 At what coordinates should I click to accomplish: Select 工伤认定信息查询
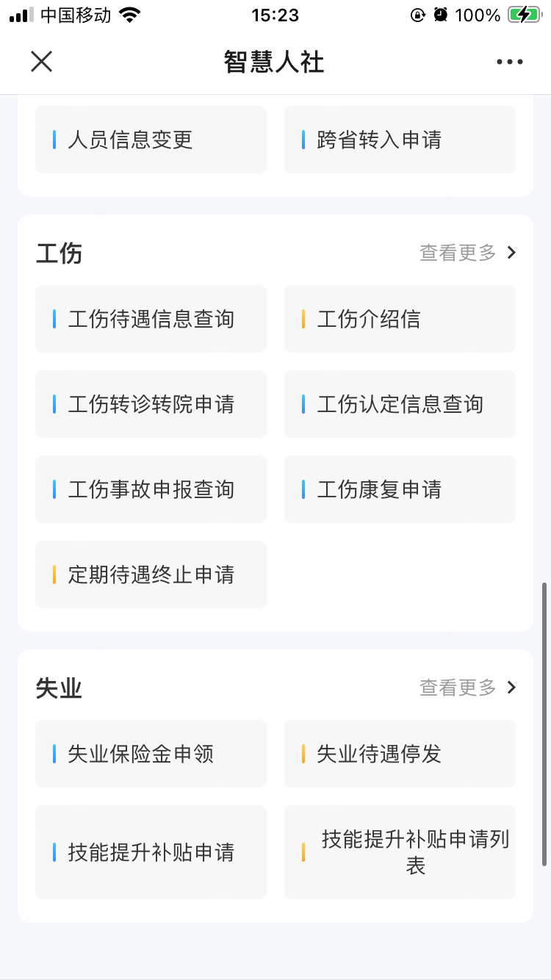(x=400, y=404)
